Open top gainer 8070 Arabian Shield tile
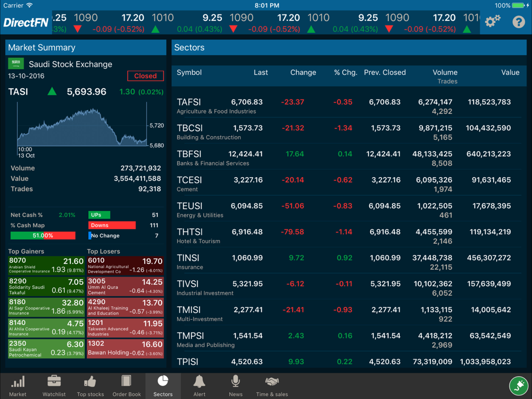 (46, 265)
